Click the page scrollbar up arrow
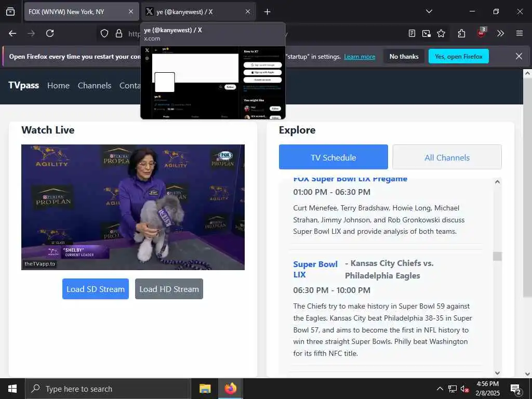This screenshot has width=532, height=399. pyautogui.click(x=528, y=73)
